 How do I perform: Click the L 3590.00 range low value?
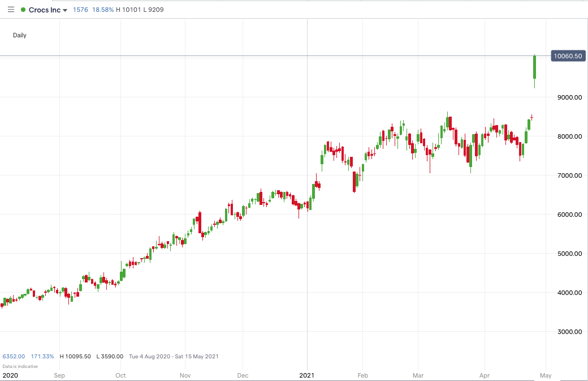pyautogui.click(x=110, y=356)
